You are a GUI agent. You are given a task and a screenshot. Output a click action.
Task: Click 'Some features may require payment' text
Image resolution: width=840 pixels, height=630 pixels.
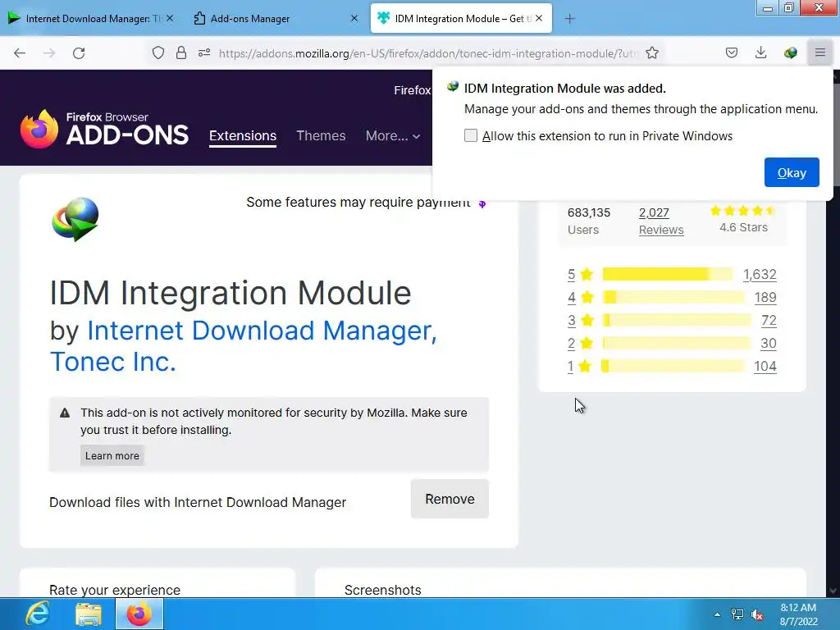(x=358, y=202)
